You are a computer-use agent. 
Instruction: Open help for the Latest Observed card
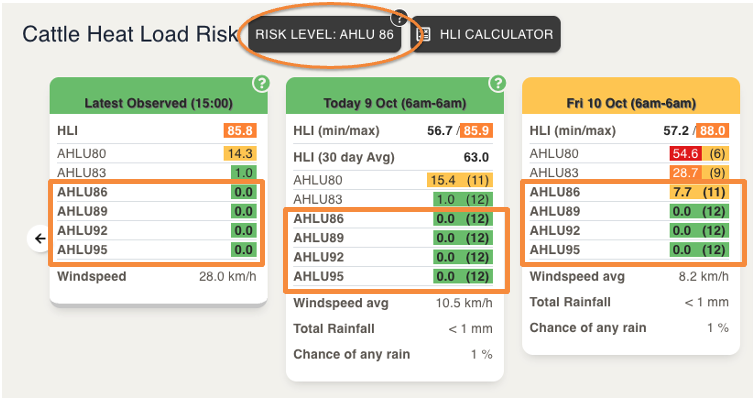click(x=259, y=84)
